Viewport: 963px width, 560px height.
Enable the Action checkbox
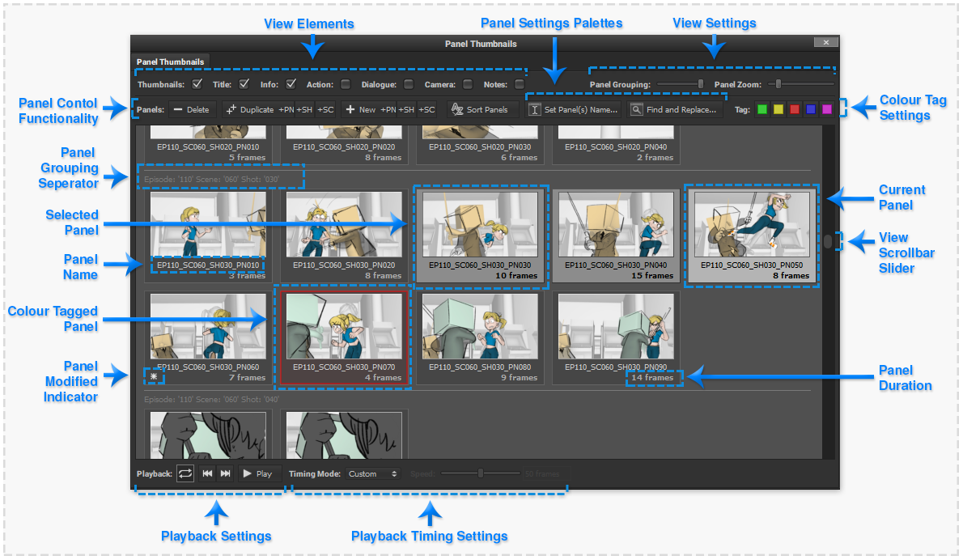pyautogui.click(x=346, y=83)
